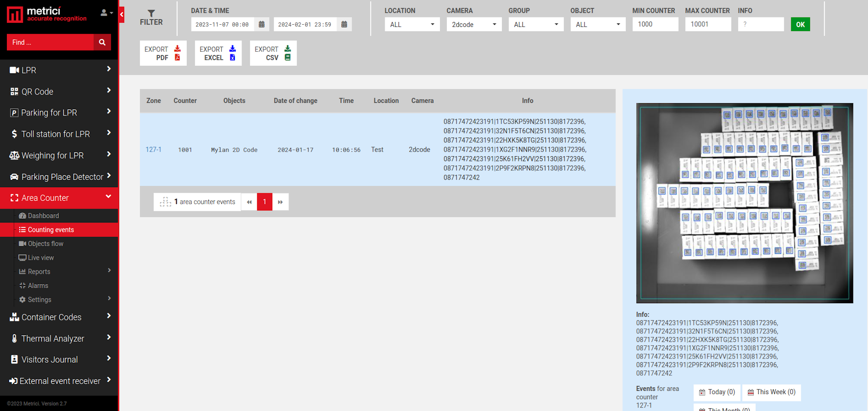This screenshot has height=411, width=868.
Task: Click the This Week (0) button
Action: 772,392
